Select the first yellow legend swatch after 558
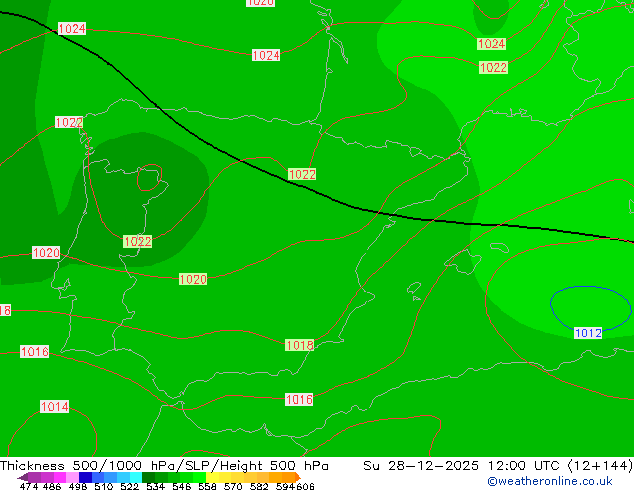Viewport: 634px width, 490px height. tap(213, 477)
